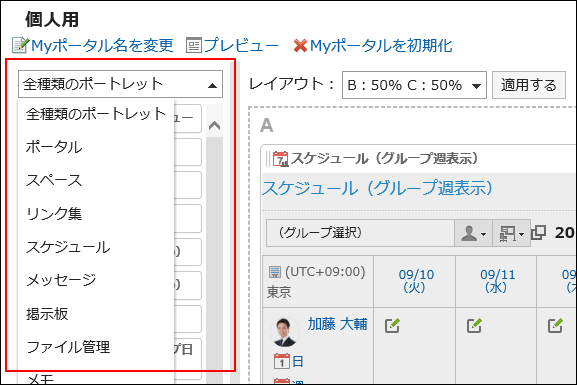Screen dimensions: 577x385
Task: Click the 日 day view link
Action: (x=297, y=361)
